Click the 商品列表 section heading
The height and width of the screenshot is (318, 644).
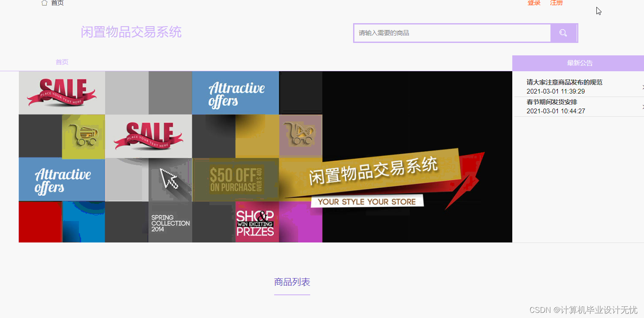pos(292,282)
